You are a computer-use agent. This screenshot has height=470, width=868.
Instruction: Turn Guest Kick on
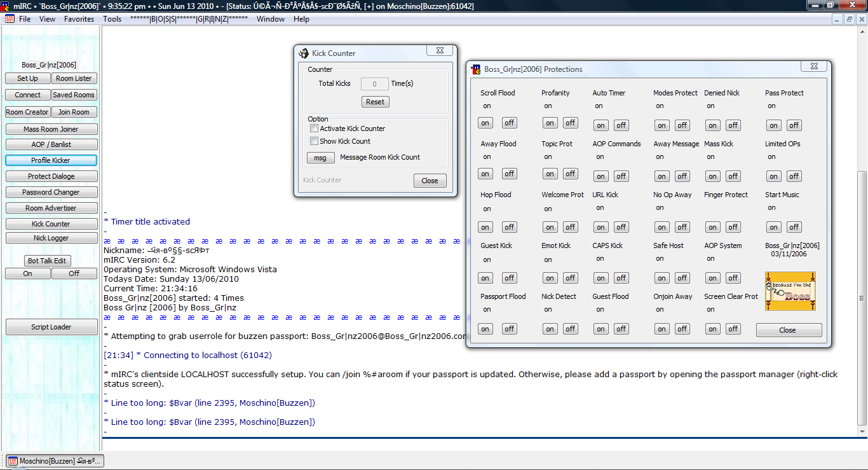pos(485,278)
